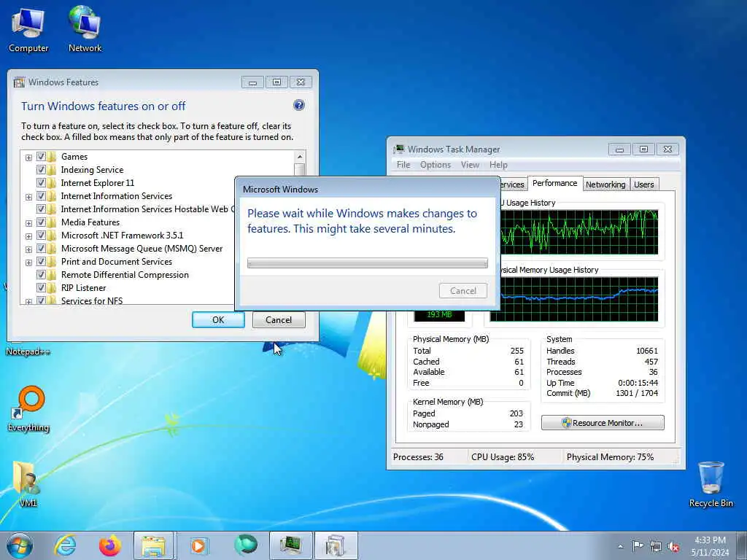747x560 pixels.
Task: Toggle the RIP Listener checkbox
Action: 41,287
